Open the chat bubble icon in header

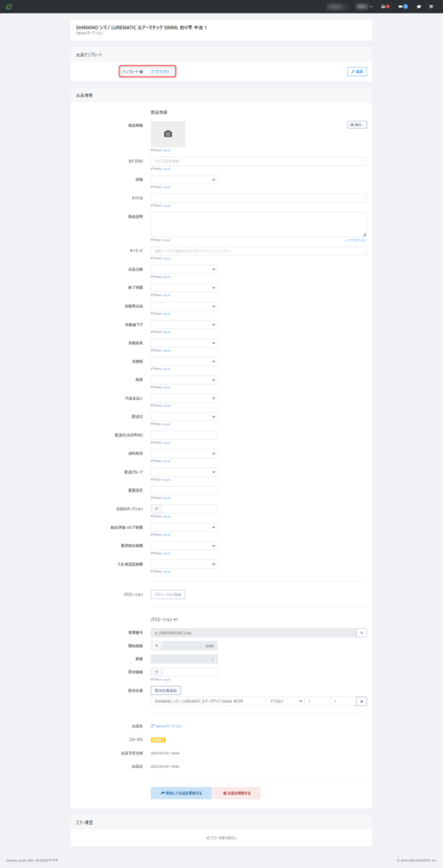(x=418, y=7)
